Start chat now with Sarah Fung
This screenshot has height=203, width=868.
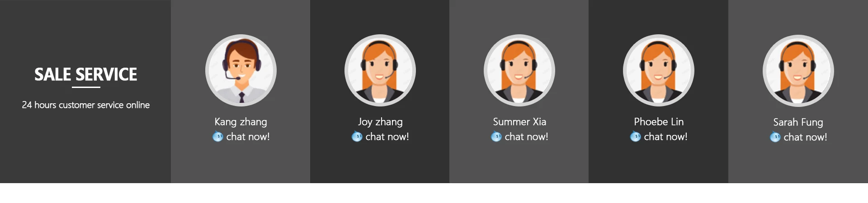[x=805, y=137]
